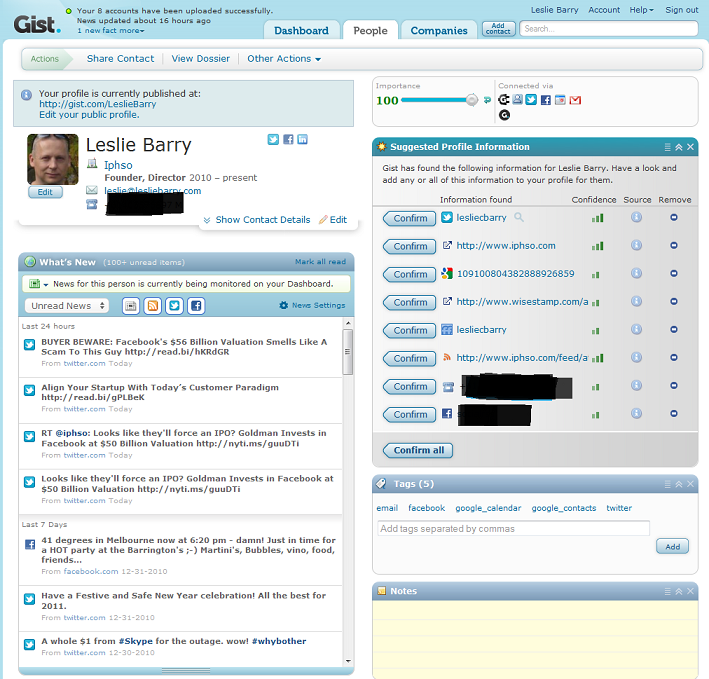
Task: Click the Add tags input field
Action: tap(513, 528)
